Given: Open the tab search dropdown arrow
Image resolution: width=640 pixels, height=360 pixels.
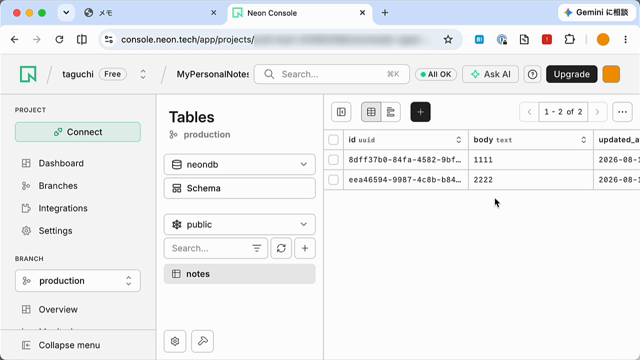Looking at the screenshot, I should click(66, 13).
